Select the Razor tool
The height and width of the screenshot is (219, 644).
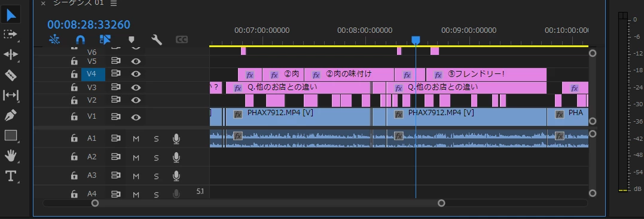[x=11, y=75]
